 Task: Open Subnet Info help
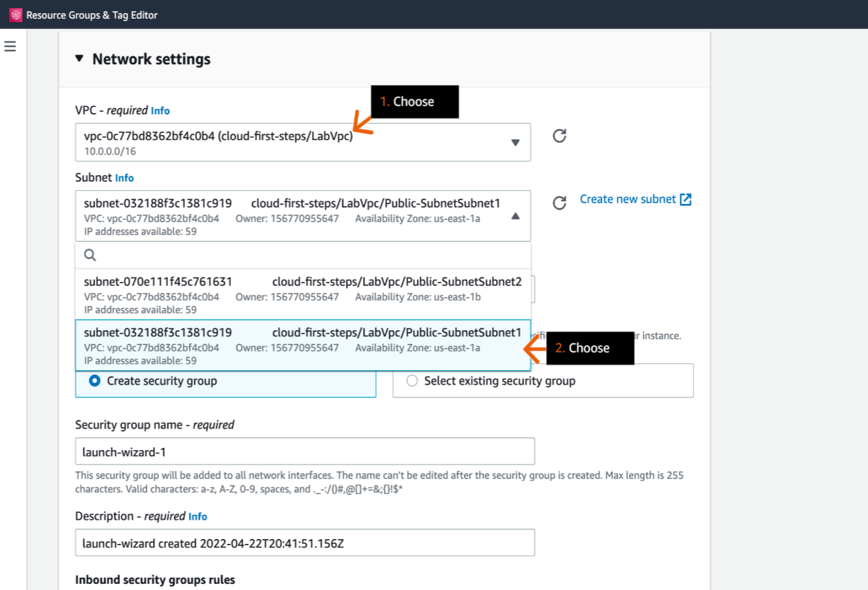click(124, 177)
